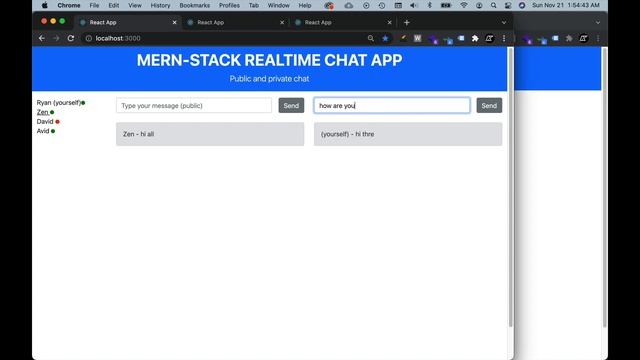Click the '(yourself) - hi thre' private message
Image resolution: width=640 pixels, height=360 pixels.
pos(408,134)
